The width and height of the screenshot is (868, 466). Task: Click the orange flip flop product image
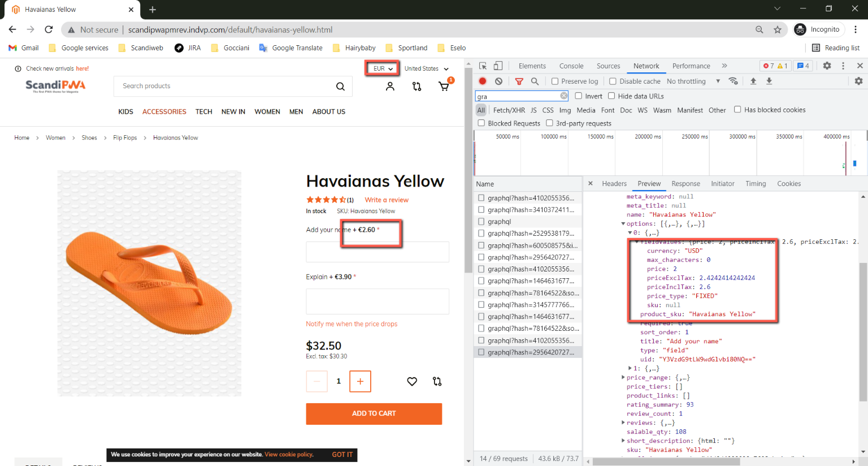149,283
